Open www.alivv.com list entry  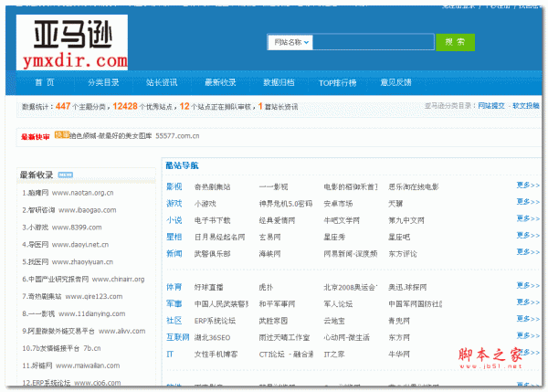tap(84, 331)
